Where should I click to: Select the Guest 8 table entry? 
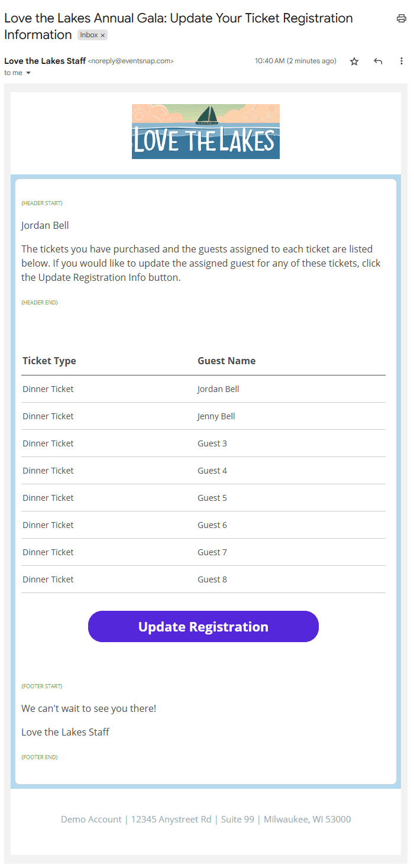(212, 579)
